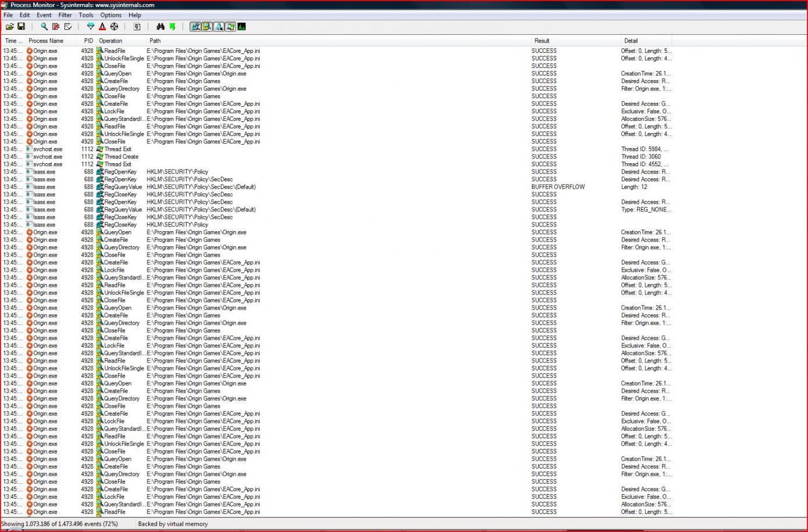Image resolution: width=808 pixels, height=532 pixels.
Task: Click thread icon on Thread Create row
Action: tap(100, 157)
